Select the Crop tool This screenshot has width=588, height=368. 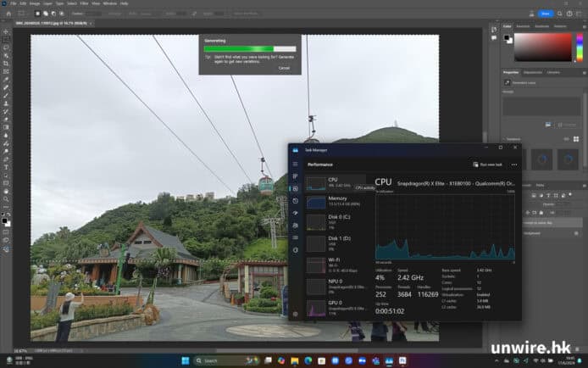tap(6, 64)
